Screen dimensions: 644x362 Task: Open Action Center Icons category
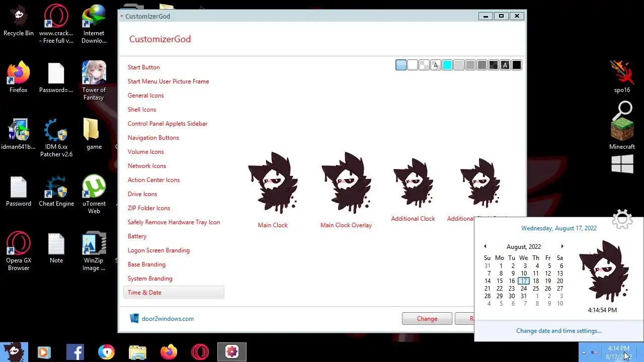coord(154,180)
